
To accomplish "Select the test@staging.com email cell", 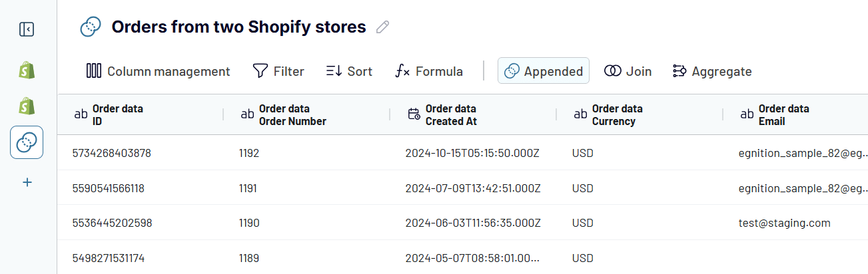I will pos(784,223).
